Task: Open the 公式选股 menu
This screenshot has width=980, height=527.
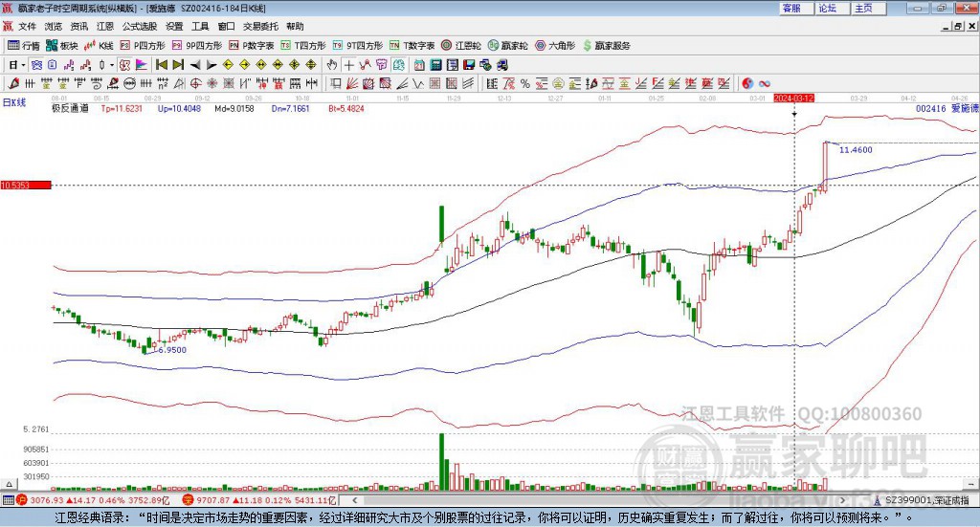Action: [140, 26]
